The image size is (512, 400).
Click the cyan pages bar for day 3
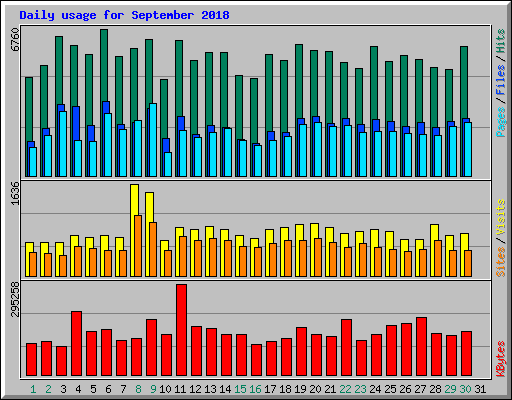63,144
